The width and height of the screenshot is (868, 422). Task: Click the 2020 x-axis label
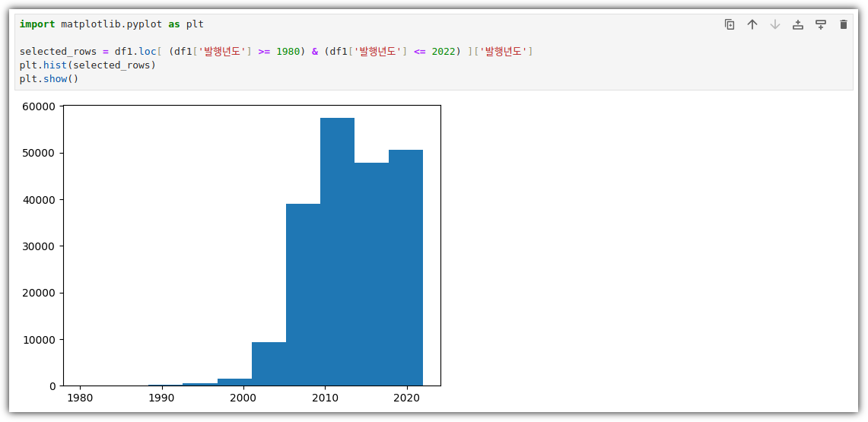coord(407,397)
